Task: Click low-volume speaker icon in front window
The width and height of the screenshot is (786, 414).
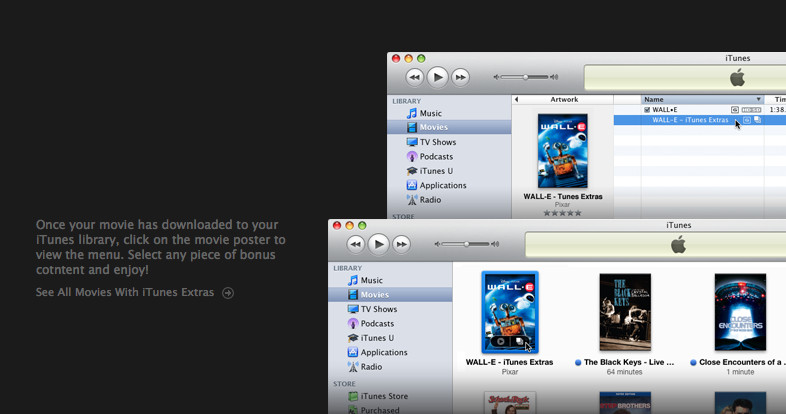Action: click(x=437, y=244)
